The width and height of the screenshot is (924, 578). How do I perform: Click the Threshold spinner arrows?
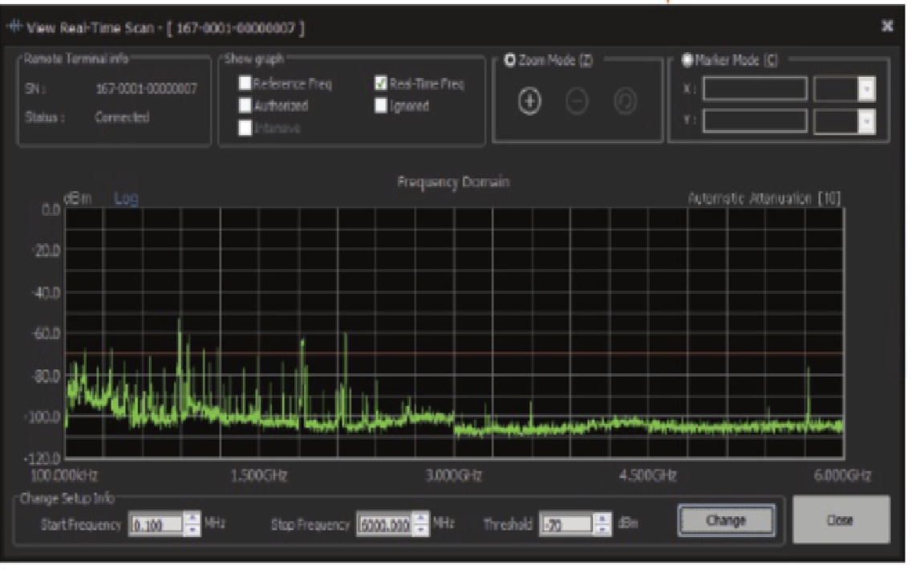(603, 525)
